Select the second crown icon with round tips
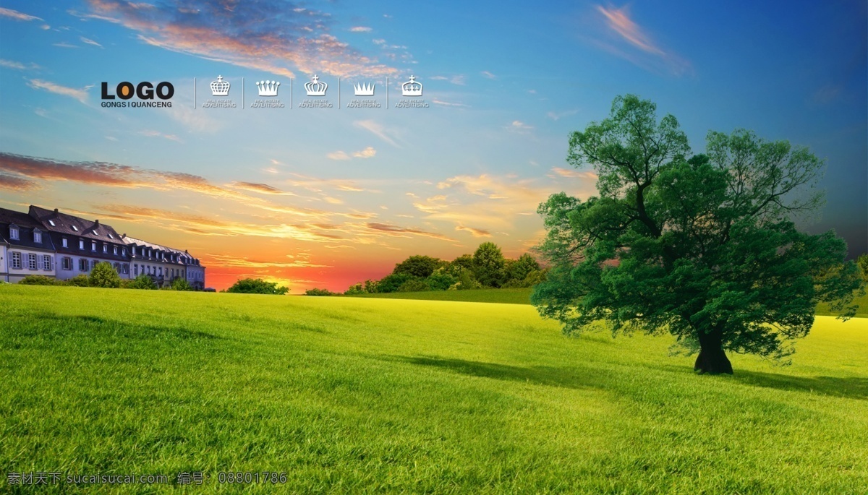The width and height of the screenshot is (868, 495). coord(268,87)
